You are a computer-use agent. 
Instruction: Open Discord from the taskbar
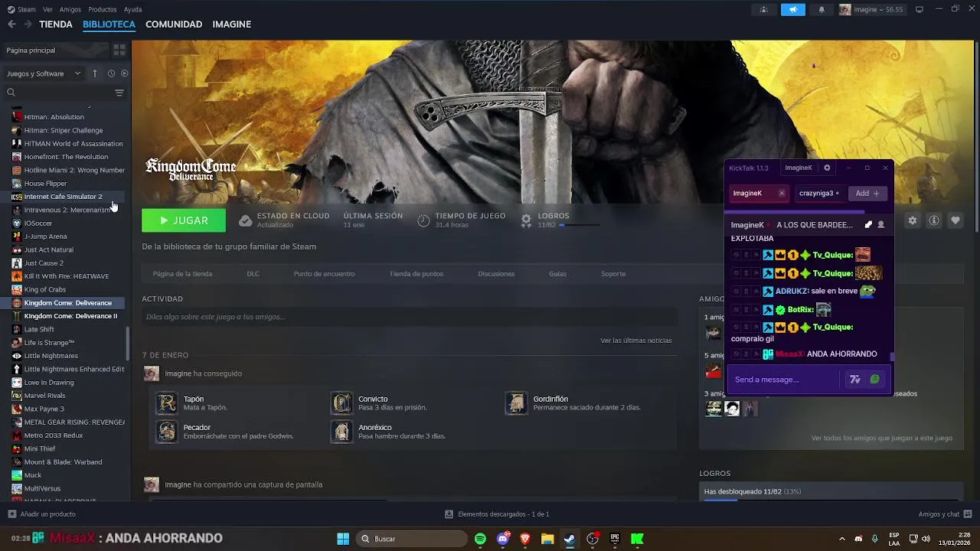[503, 539]
